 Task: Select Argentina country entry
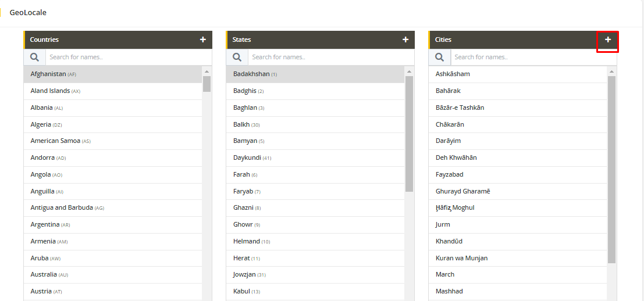45,224
